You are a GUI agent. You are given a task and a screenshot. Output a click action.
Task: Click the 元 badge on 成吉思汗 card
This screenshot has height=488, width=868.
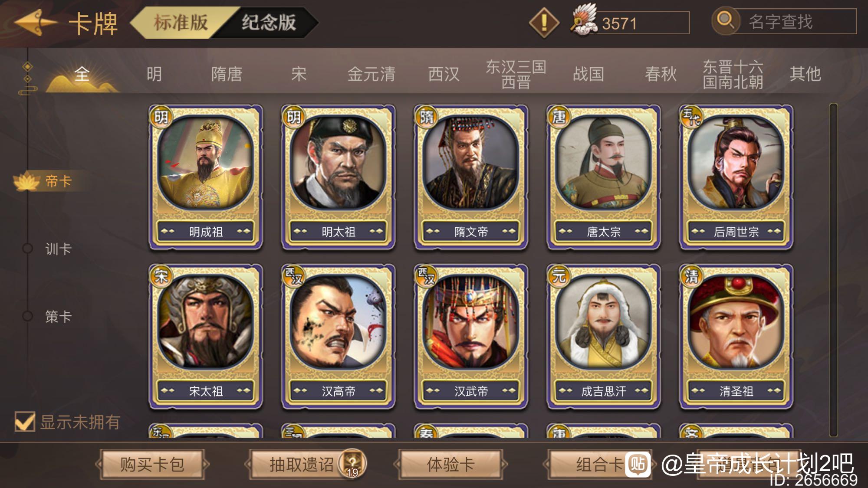coord(559,275)
